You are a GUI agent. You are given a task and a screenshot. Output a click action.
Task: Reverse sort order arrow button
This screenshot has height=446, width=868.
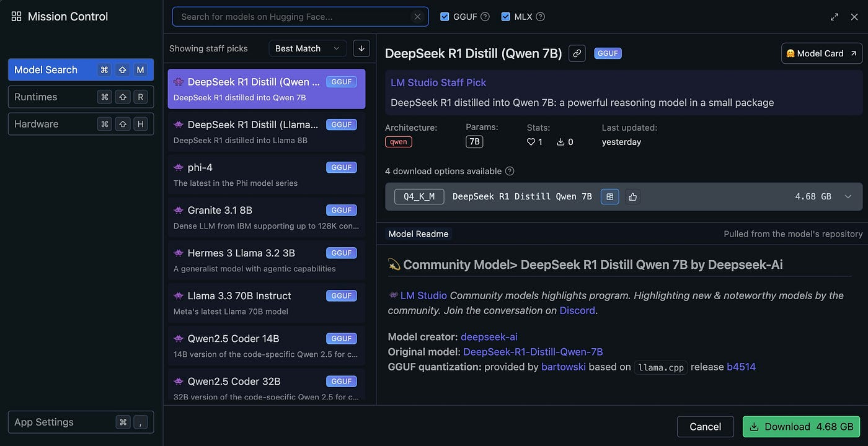coord(361,48)
